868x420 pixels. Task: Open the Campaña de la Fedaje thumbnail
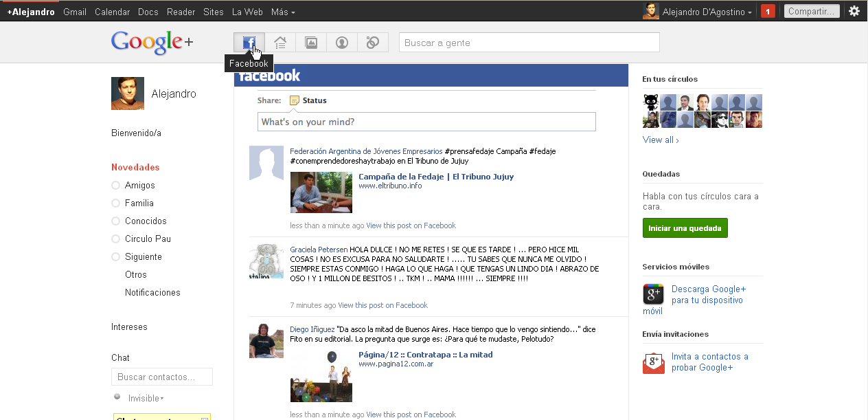321,192
